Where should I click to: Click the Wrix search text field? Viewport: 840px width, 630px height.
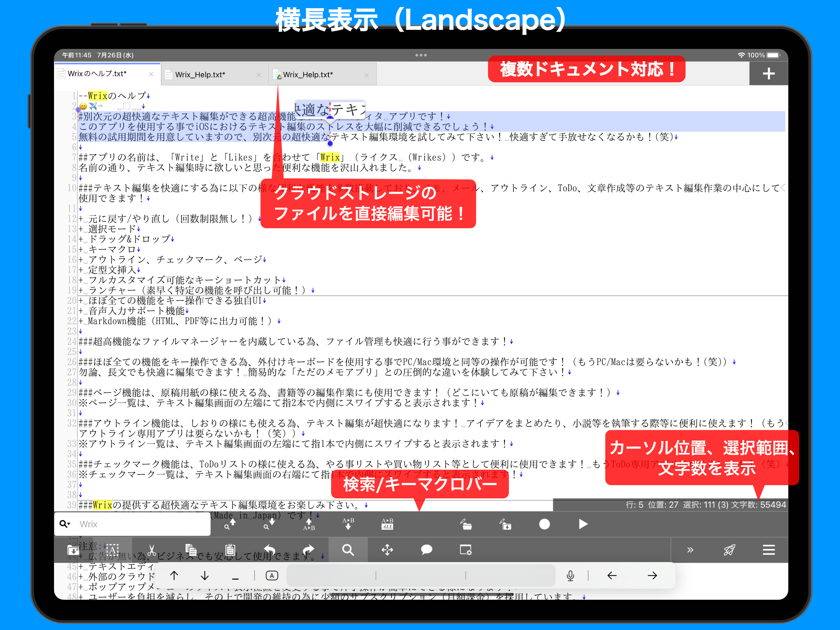click(x=144, y=524)
